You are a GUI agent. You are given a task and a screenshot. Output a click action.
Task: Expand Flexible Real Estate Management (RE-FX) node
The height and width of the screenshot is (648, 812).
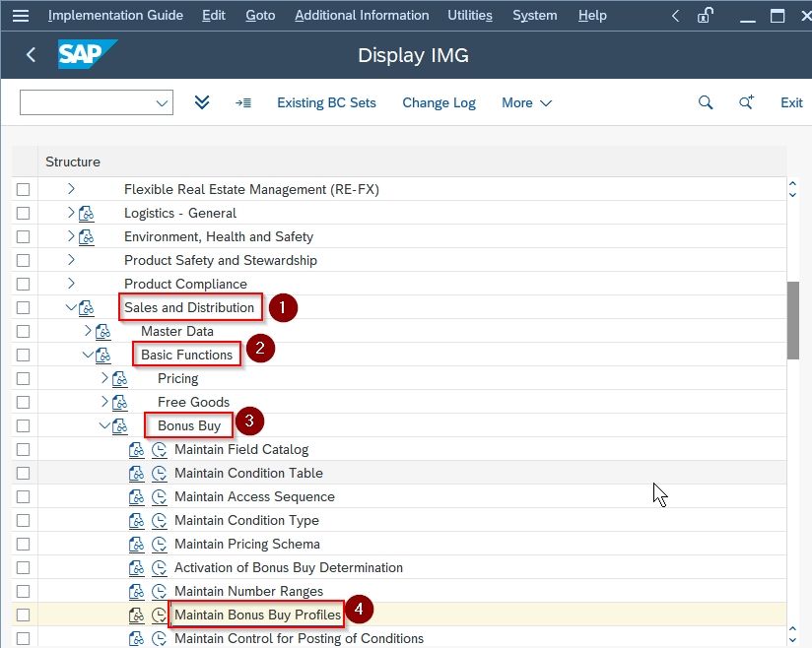72,189
